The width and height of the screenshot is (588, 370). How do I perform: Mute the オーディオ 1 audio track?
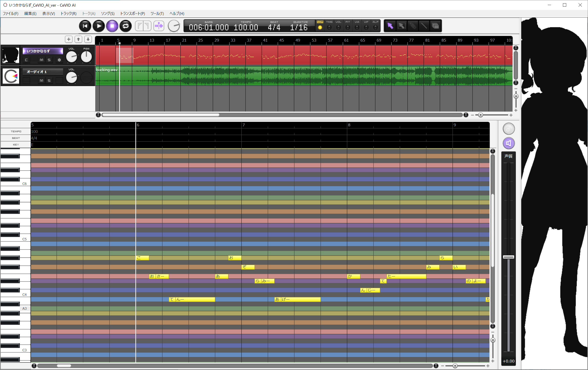click(x=42, y=81)
